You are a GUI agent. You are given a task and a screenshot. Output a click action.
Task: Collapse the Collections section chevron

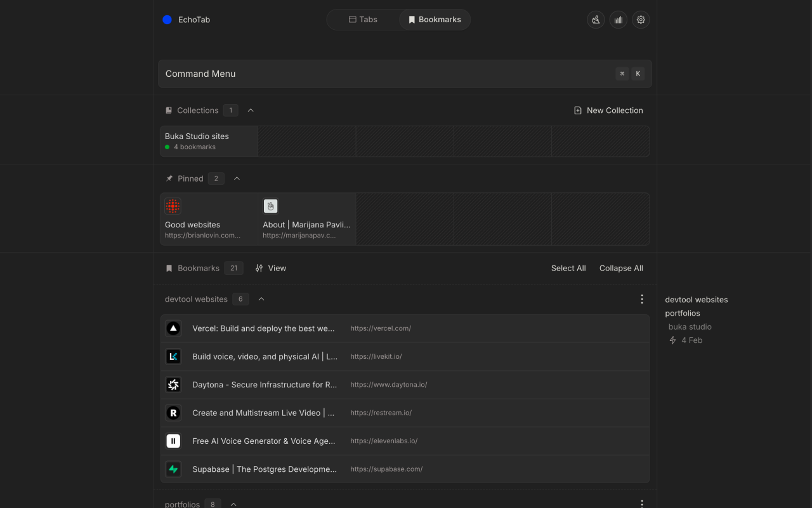coord(251,110)
